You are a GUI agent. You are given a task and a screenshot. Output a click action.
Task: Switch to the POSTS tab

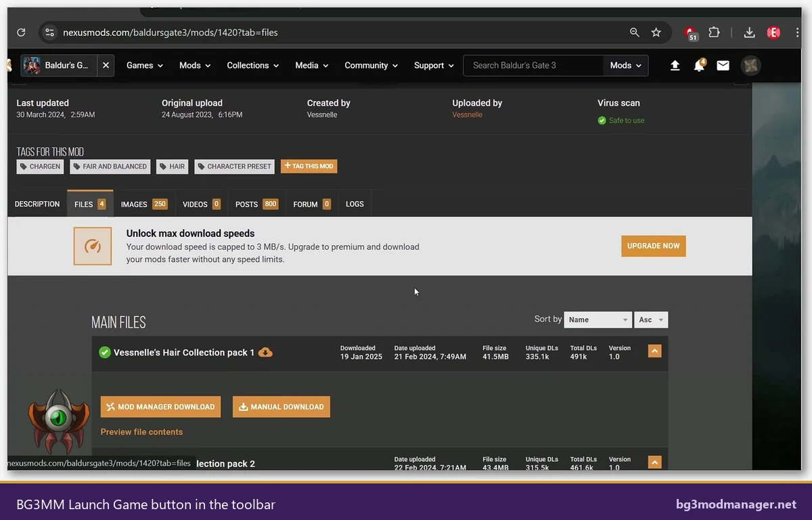click(256, 204)
